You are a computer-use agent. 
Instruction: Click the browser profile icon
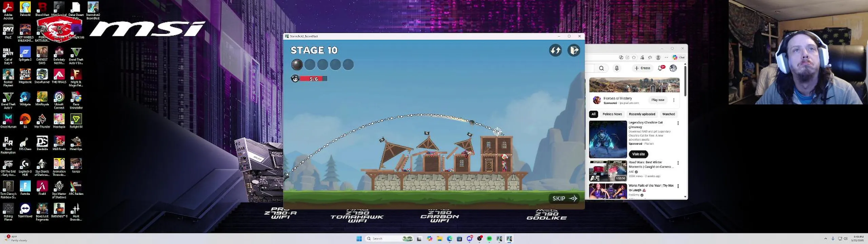(x=658, y=57)
